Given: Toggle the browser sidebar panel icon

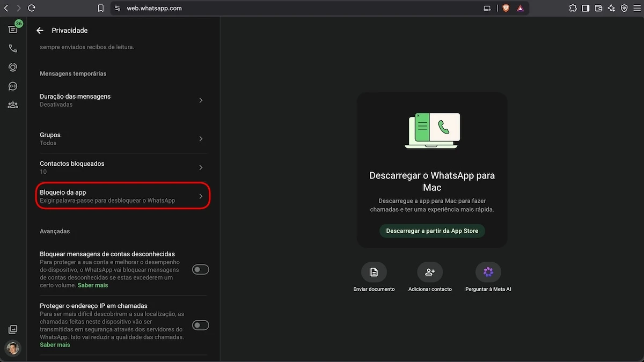Looking at the screenshot, I should 586,8.
